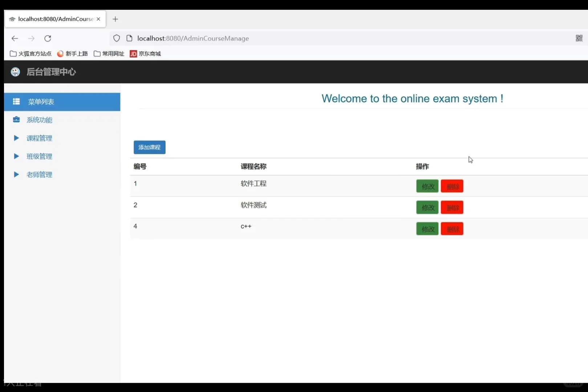Open the 常用网址 bookmark folder
Screen dimensions: 588x392
[109, 54]
